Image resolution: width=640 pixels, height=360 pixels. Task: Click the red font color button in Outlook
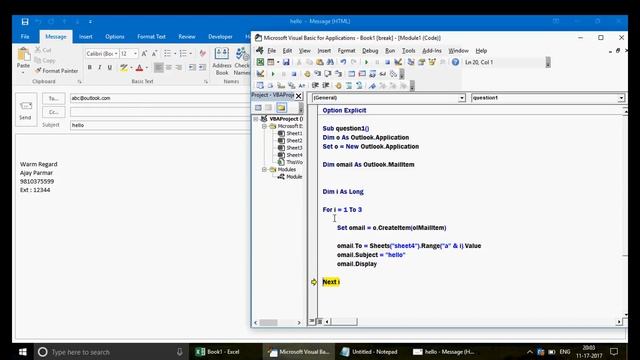(x=139, y=67)
